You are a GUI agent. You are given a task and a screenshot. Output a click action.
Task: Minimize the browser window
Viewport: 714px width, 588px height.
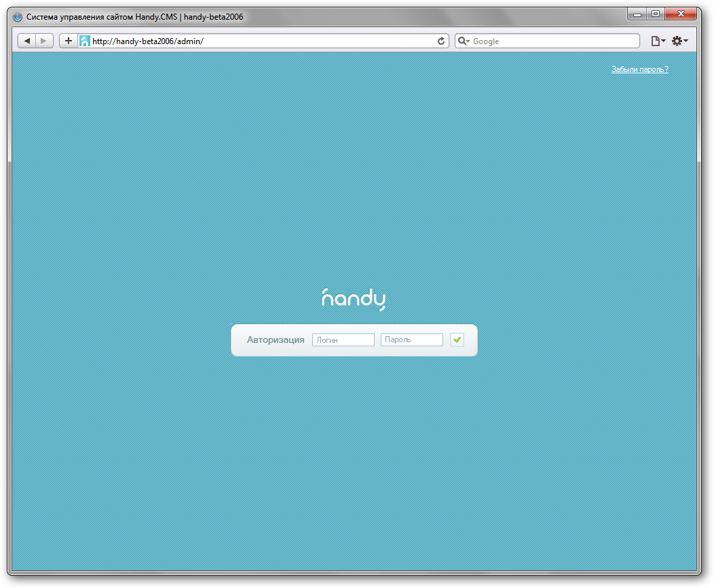[x=637, y=14]
